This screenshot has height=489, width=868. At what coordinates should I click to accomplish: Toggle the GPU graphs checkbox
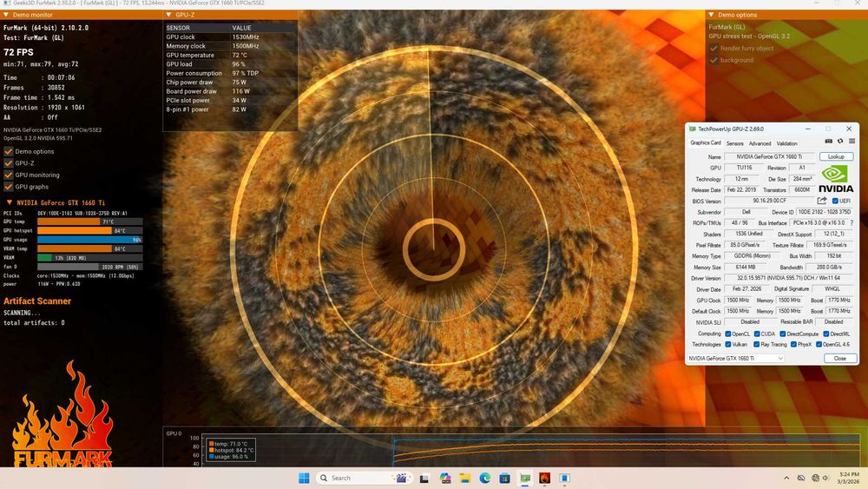click(x=8, y=187)
